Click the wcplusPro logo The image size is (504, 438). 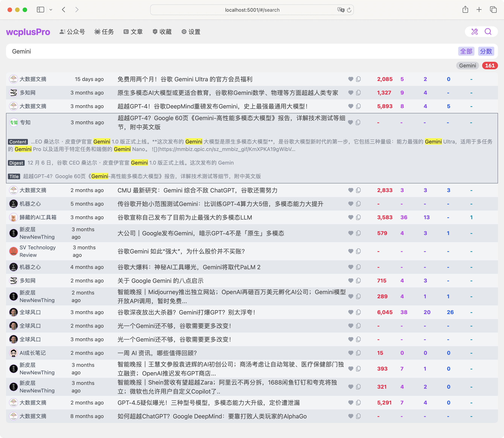[x=28, y=31]
